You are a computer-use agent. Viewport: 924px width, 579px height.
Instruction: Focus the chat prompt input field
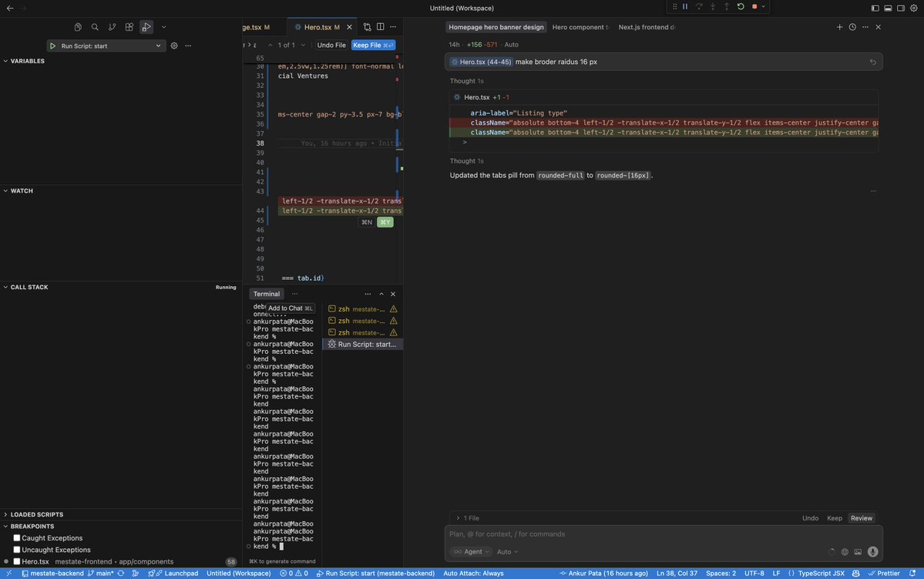coord(663,534)
